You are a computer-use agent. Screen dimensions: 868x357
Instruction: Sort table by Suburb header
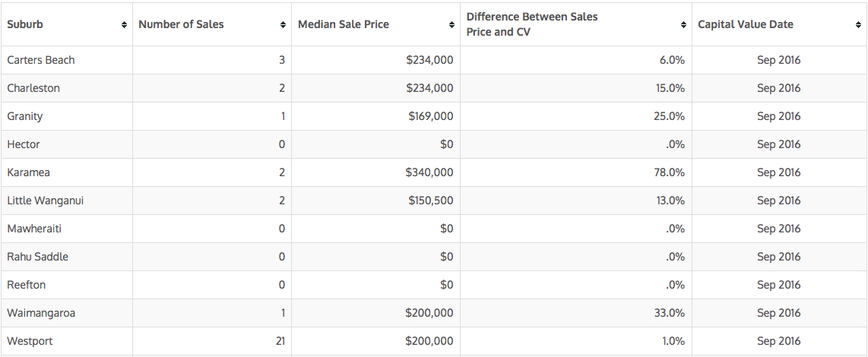coord(25,24)
